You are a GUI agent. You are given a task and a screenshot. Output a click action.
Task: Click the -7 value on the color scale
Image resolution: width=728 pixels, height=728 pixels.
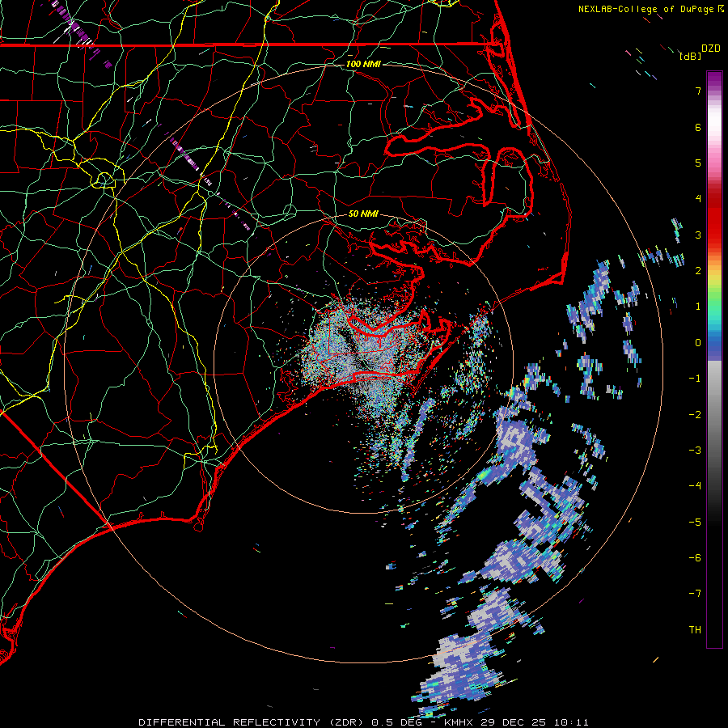pos(695,594)
